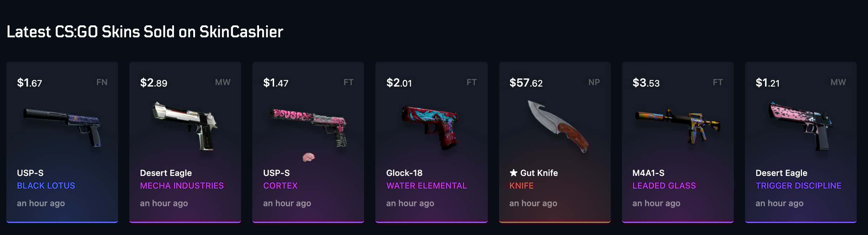Click the Latest CS:GO Skins Sold heading

click(145, 32)
